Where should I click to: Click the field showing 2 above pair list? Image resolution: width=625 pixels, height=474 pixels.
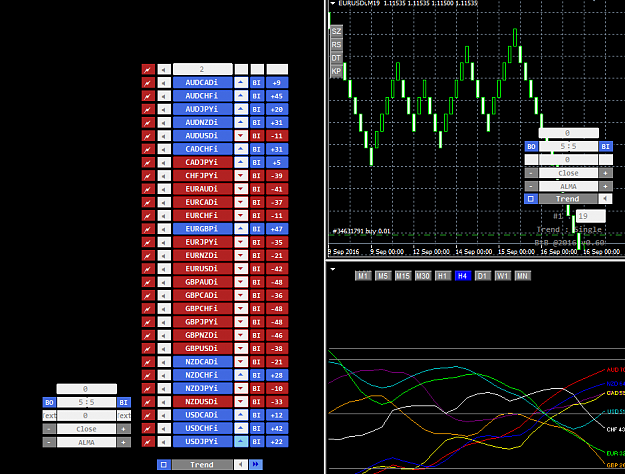click(202, 69)
